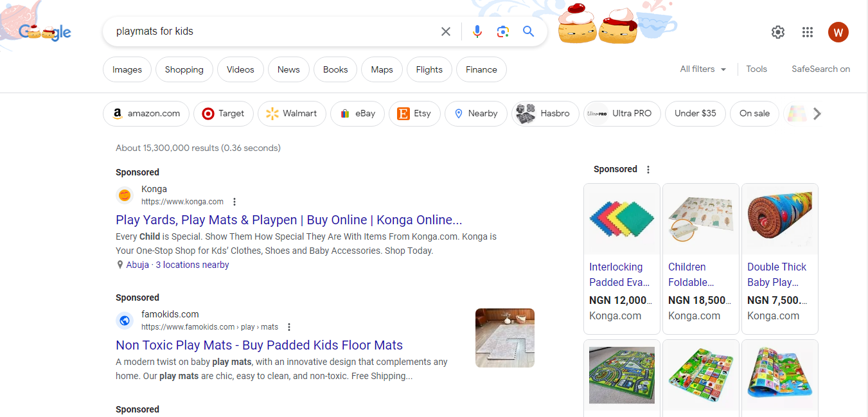Switch to News tab
This screenshot has width=868, height=417.
tap(288, 70)
